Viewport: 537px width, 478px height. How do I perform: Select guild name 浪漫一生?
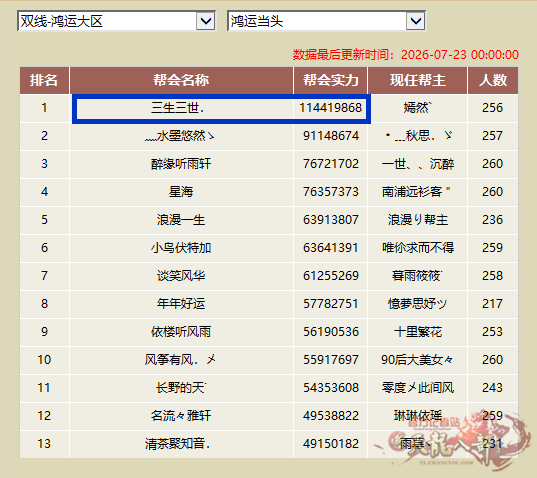click(181, 220)
